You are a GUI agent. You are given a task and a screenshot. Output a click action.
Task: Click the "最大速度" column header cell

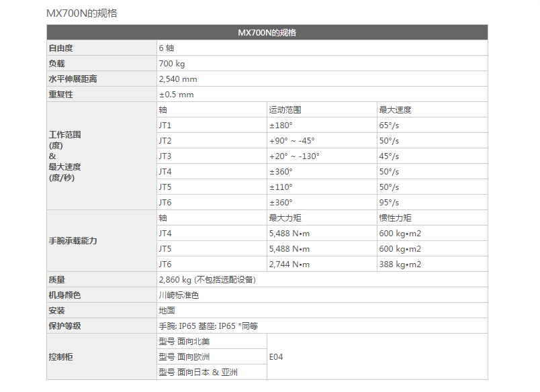pos(395,110)
